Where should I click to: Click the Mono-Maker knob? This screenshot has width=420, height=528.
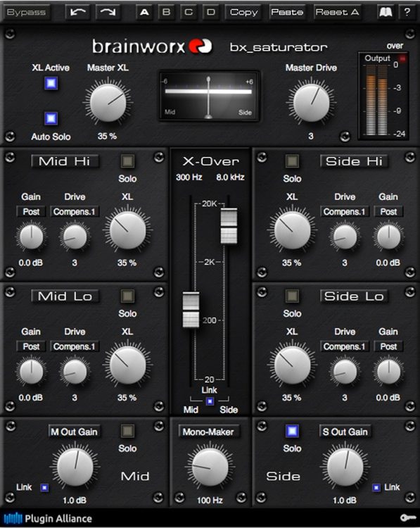click(210, 467)
